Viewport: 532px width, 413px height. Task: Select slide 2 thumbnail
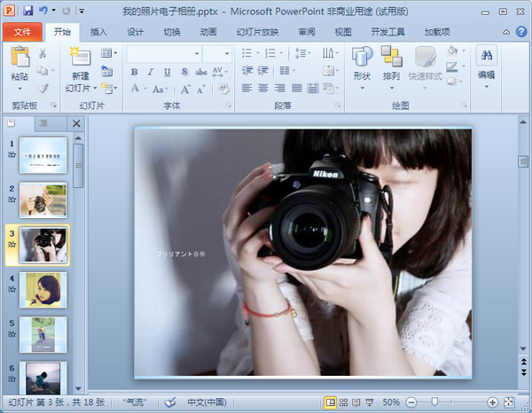pos(43,199)
